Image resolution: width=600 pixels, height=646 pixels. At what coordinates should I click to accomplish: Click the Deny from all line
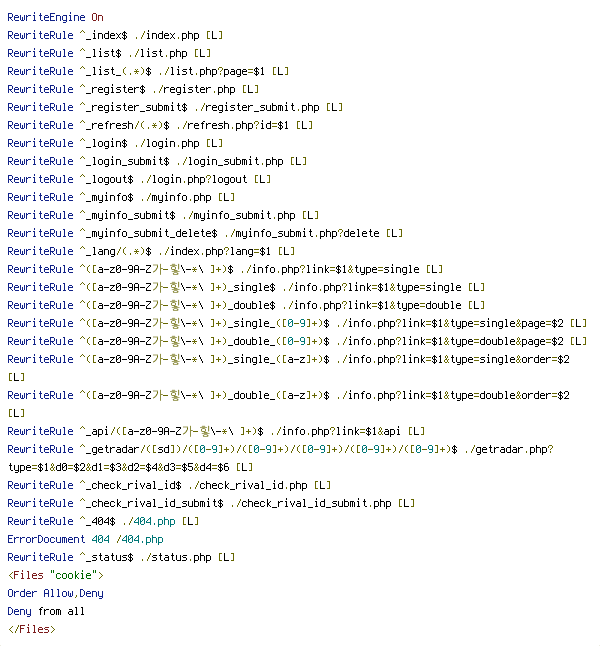click(x=46, y=611)
